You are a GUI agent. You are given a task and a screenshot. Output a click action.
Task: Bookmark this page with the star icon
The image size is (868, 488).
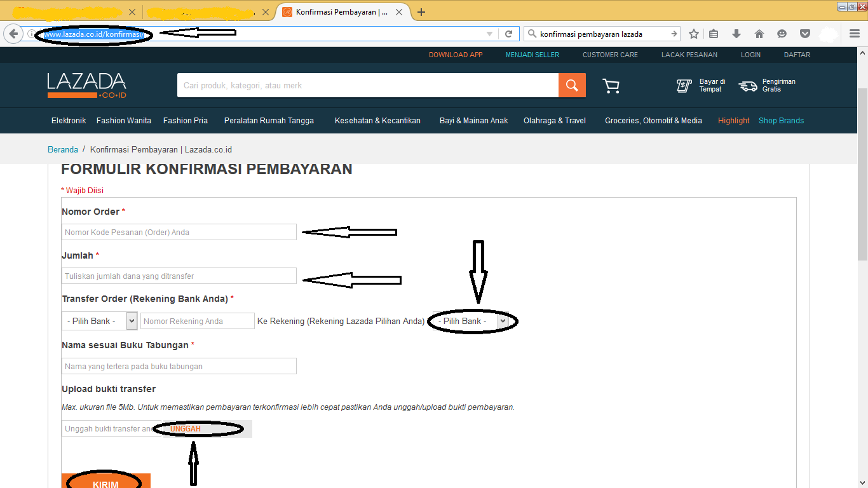coord(694,34)
